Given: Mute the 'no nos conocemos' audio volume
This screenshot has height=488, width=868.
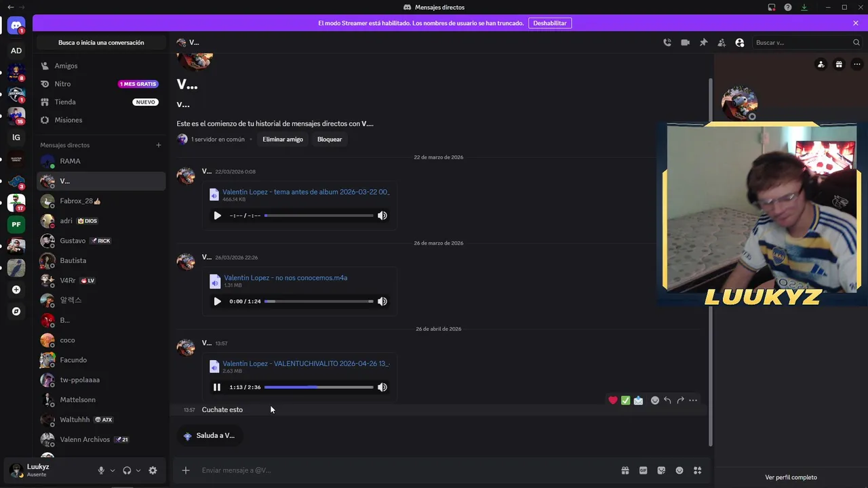Looking at the screenshot, I should 382,302.
